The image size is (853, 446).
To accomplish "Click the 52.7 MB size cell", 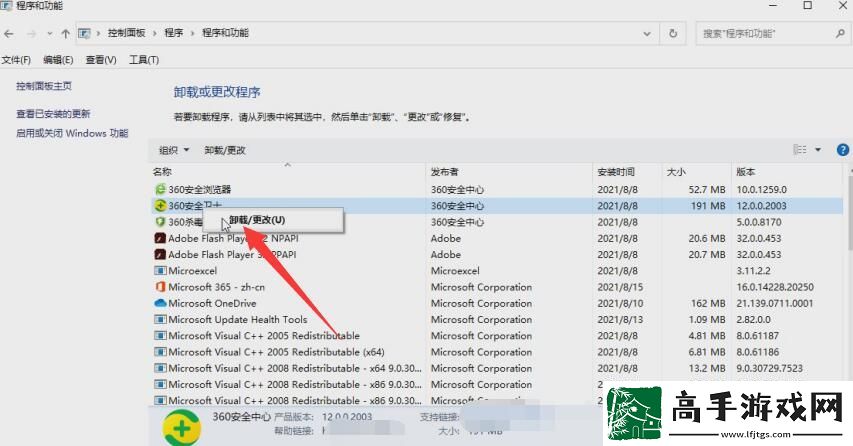I will (707, 189).
